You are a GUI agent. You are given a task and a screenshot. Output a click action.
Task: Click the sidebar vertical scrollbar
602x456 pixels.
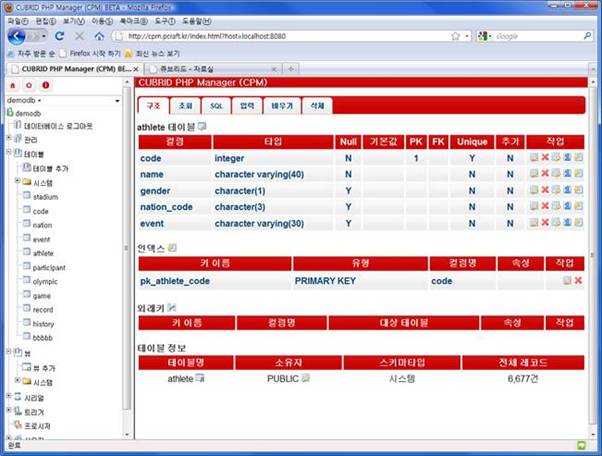pos(127,249)
